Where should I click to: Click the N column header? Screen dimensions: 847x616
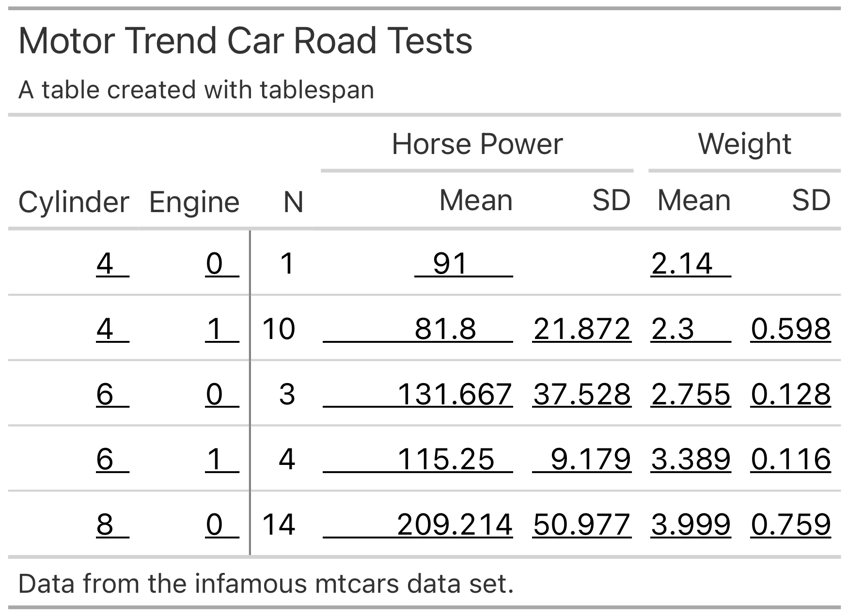[x=293, y=201]
